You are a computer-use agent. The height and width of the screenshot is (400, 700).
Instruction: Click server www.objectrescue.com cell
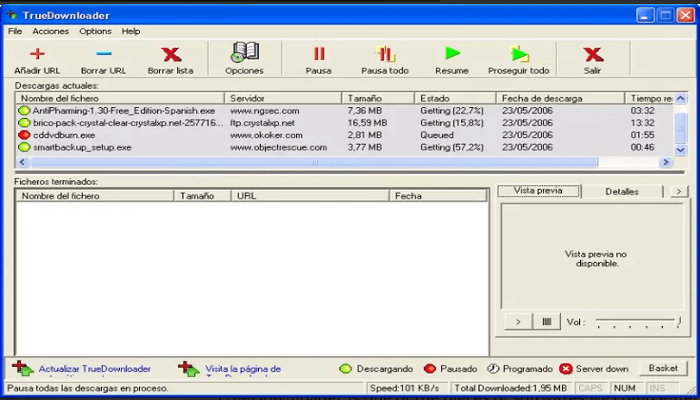coord(279,147)
